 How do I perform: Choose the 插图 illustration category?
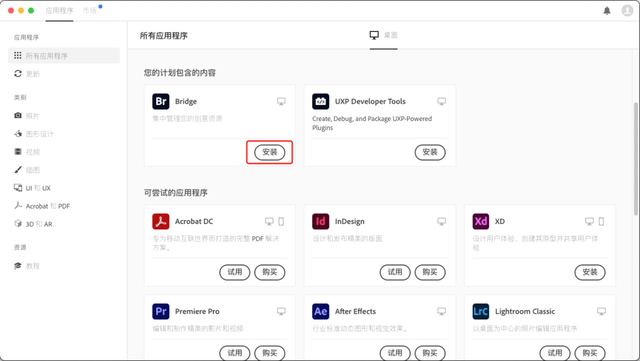[27, 169]
